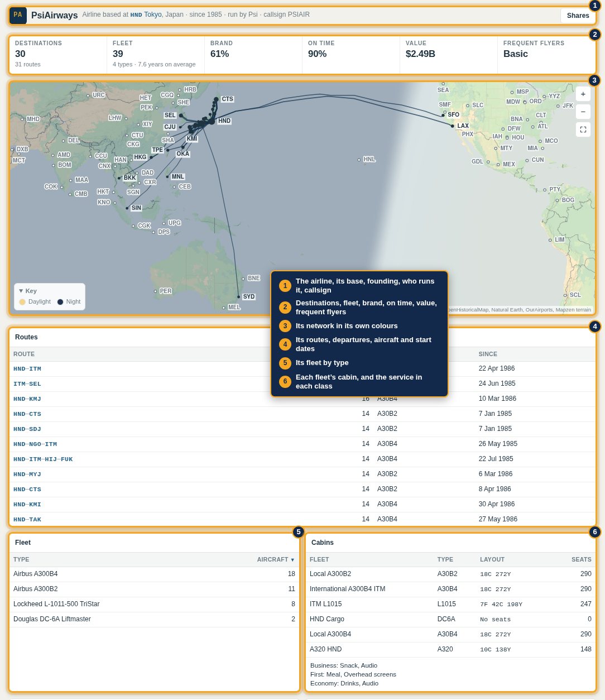Select the BKK airport marker on the map
The width and height of the screenshot is (605, 700).
pos(119,178)
